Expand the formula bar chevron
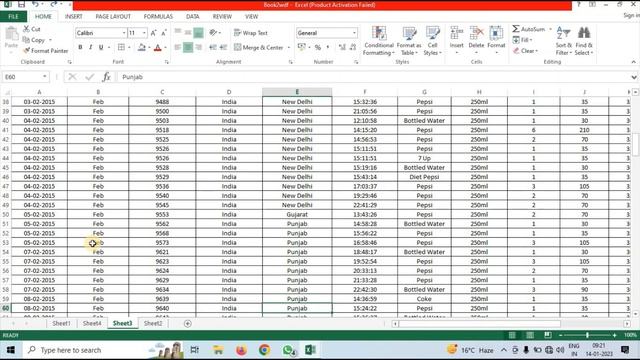This screenshot has height=360, width=640. 634,77
